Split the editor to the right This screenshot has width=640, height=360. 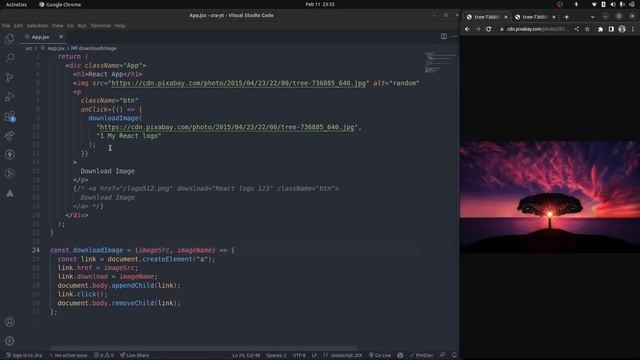click(x=444, y=36)
